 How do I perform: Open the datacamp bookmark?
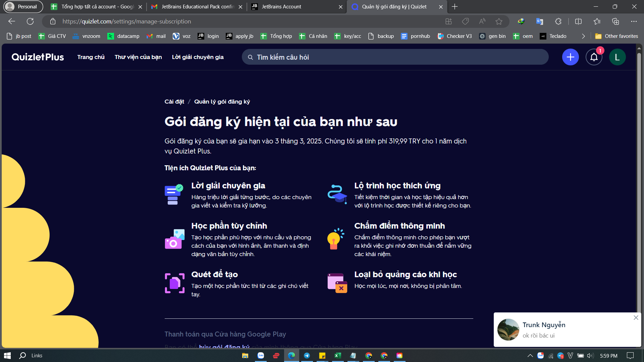click(x=123, y=36)
